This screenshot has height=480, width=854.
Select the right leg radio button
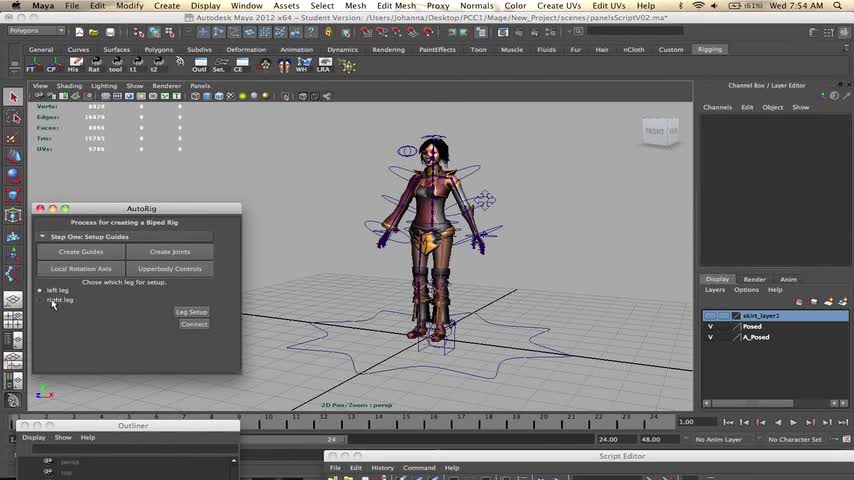tap(41, 300)
